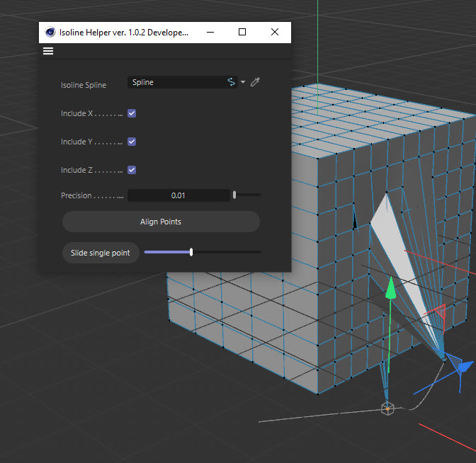Disable the Include Z checkbox
Screen dimensions: 476x463
pyautogui.click(x=132, y=170)
